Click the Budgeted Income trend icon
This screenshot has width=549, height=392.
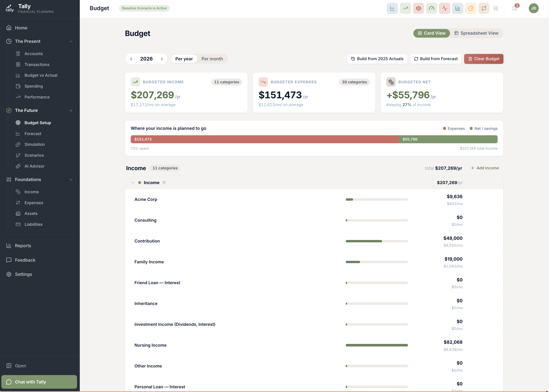point(135,82)
